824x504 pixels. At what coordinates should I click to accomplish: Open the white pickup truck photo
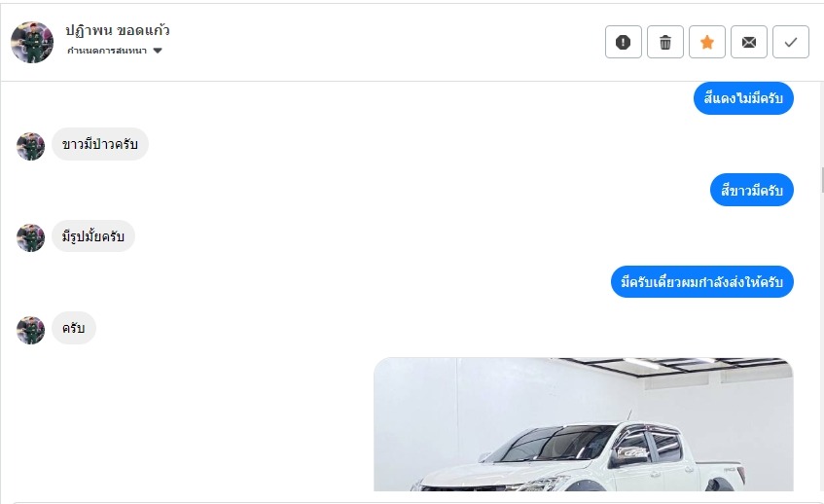(584, 424)
